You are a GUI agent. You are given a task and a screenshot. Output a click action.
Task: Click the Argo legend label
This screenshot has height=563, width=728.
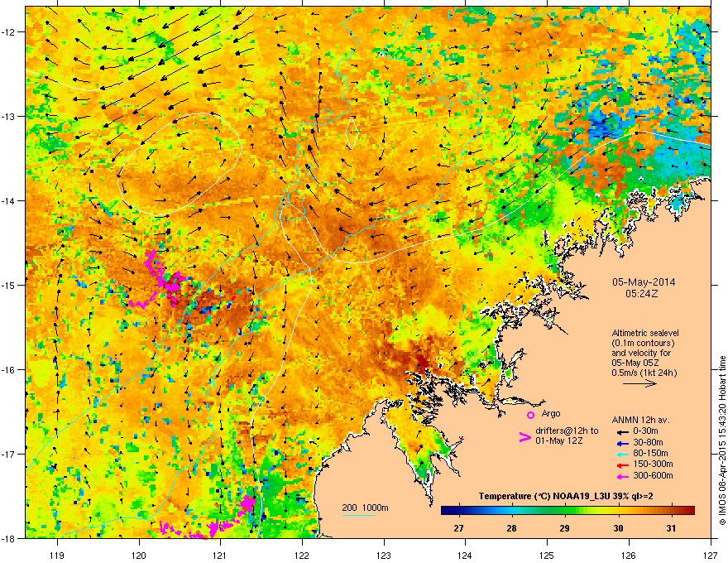(x=551, y=413)
